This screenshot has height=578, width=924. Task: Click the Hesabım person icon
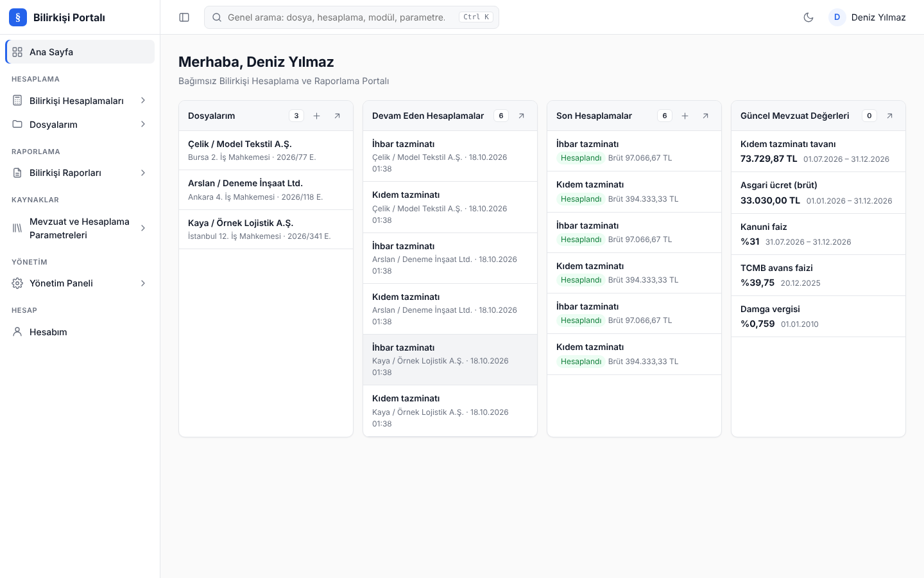[x=17, y=332]
